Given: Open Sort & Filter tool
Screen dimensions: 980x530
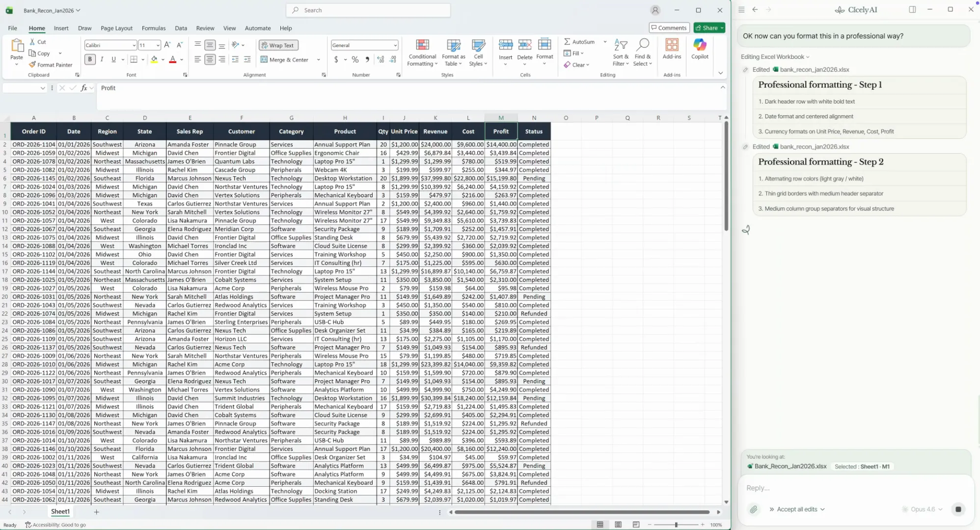Looking at the screenshot, I should (x=621, y=53).
